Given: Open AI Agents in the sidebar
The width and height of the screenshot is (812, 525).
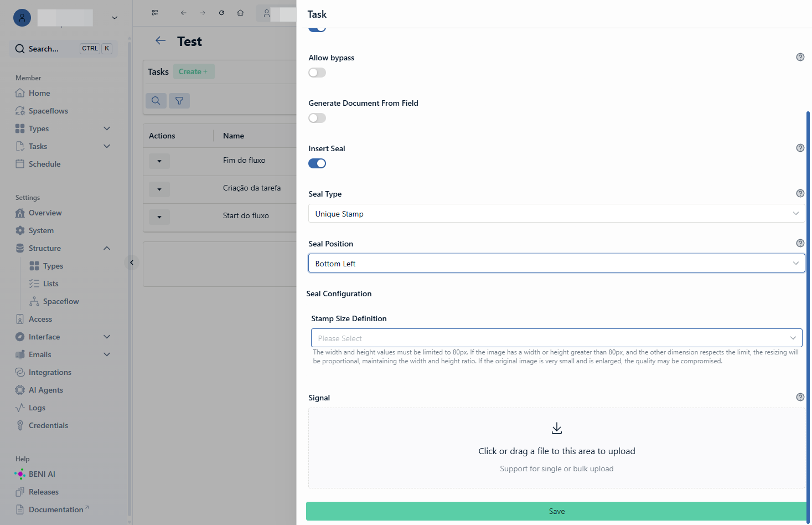Looking at the screenshot, I should [x=45, y=390].
